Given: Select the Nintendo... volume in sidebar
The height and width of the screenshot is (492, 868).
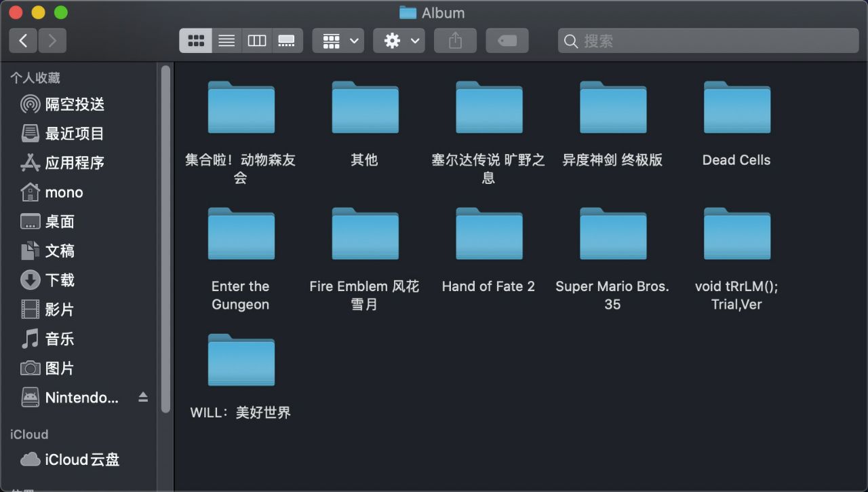Looking at the screenshot, I should pos(70,398).
